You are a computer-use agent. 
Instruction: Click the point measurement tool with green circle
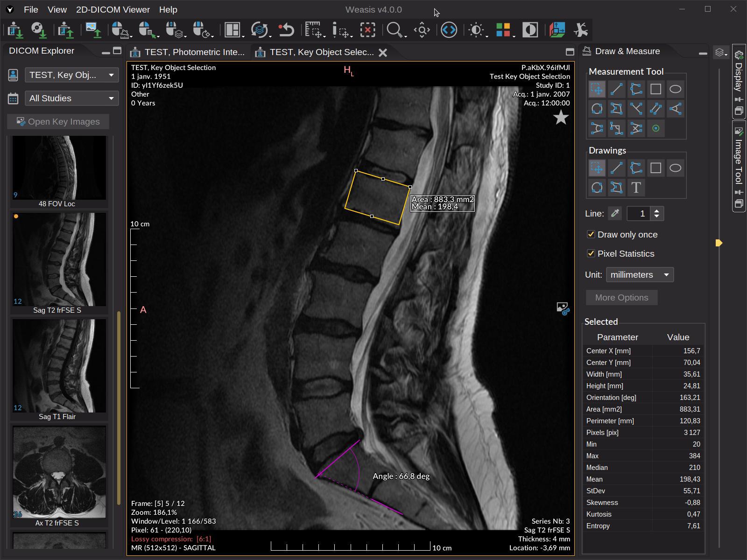point(656,128)
